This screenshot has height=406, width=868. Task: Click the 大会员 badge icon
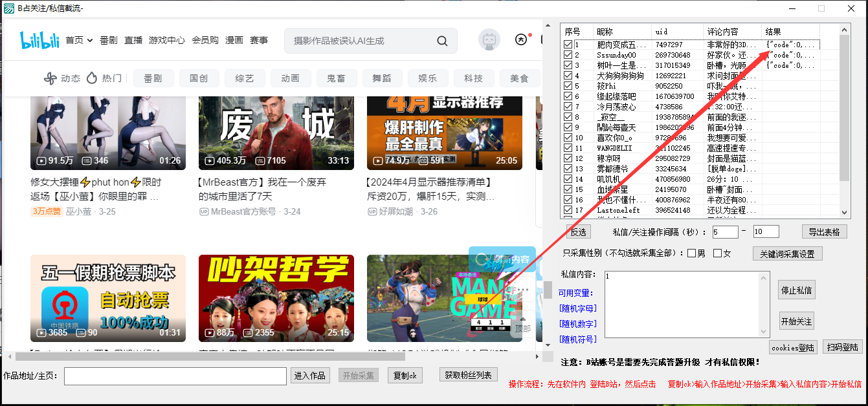(x=521, y=40)
